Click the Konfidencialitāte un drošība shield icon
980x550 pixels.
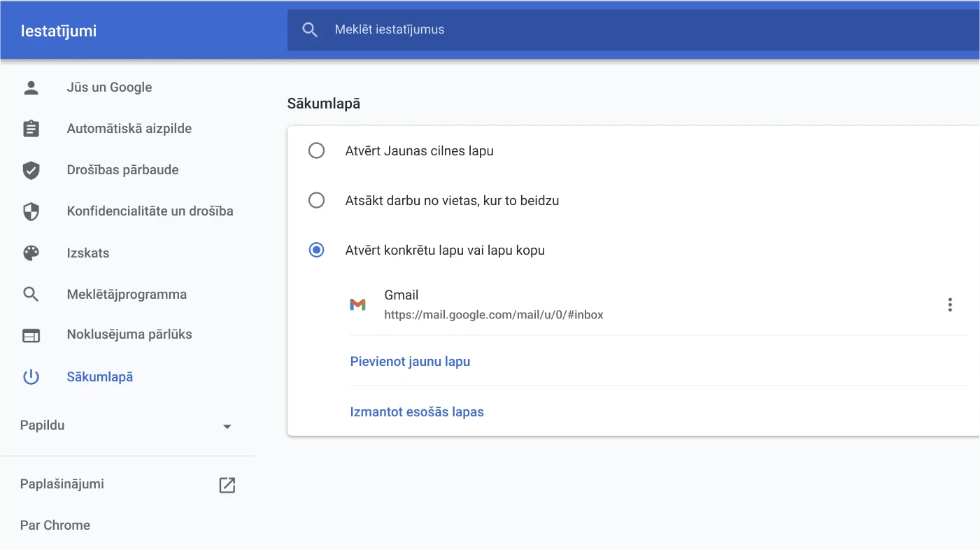[x=31, y=211]
